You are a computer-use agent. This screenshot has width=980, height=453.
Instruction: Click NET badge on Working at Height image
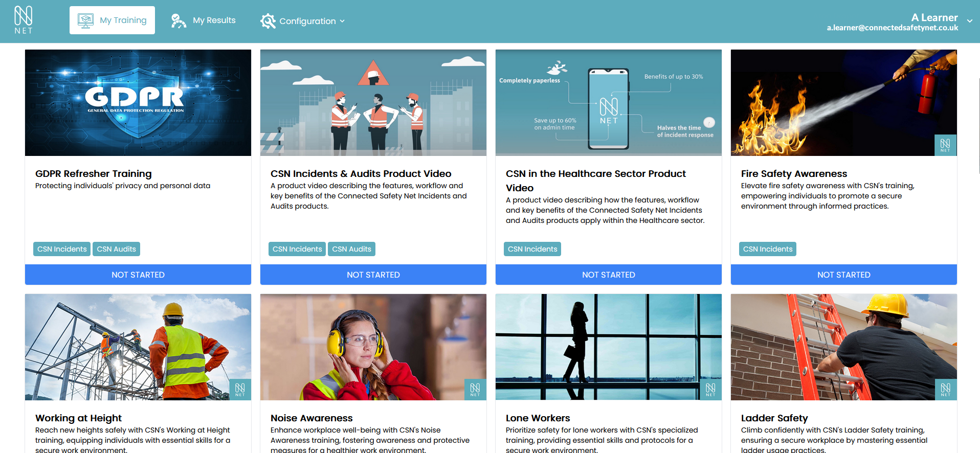click(240, 390)
